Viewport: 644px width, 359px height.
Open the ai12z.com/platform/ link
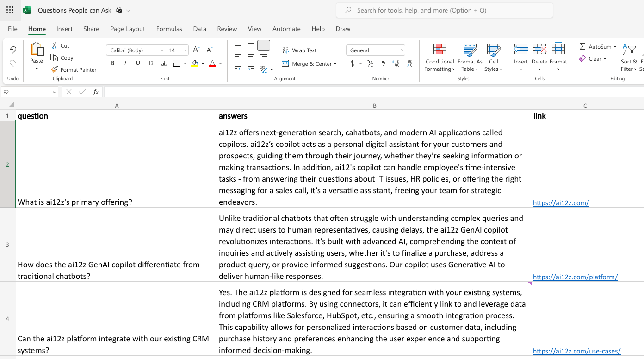(575, 277)
